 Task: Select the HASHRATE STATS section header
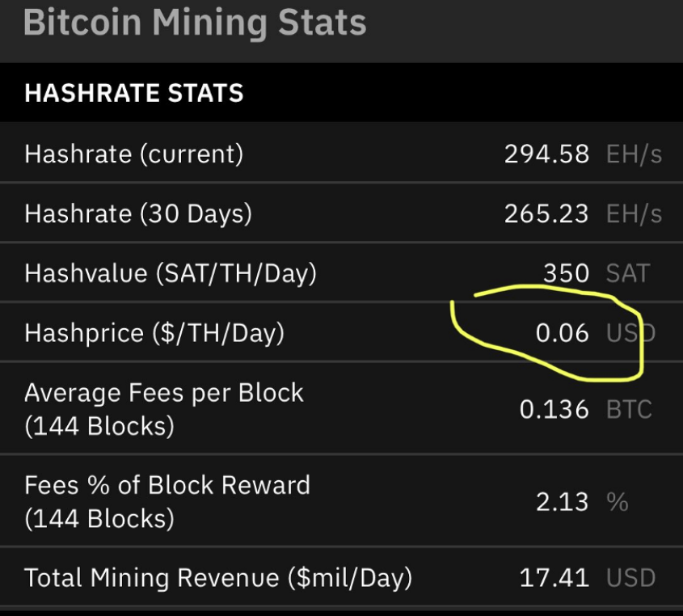coord(133,93)
